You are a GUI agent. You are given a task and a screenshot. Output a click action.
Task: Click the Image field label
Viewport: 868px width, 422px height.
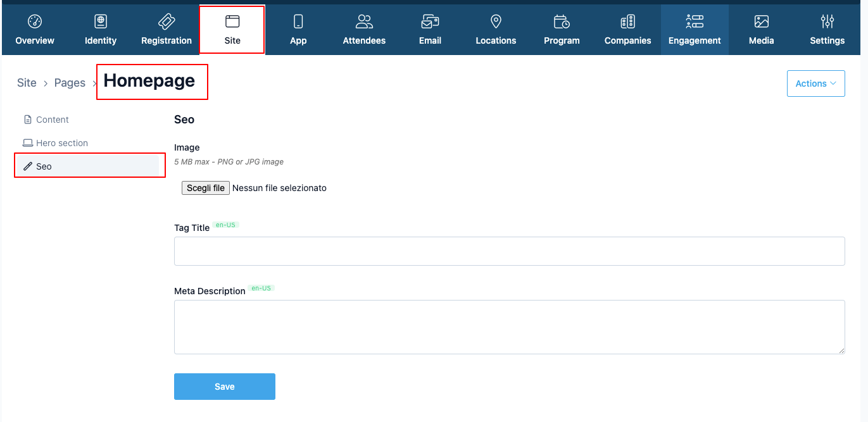coord(187,147)
